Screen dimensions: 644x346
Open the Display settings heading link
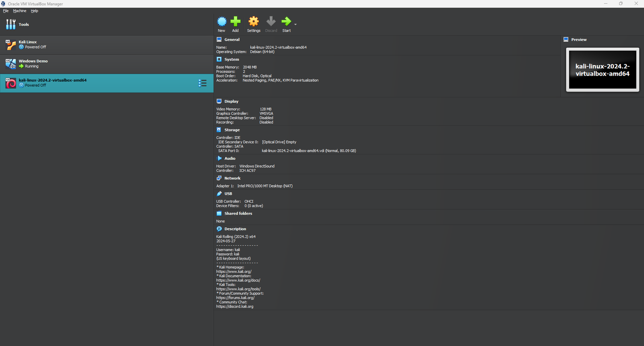231,101
